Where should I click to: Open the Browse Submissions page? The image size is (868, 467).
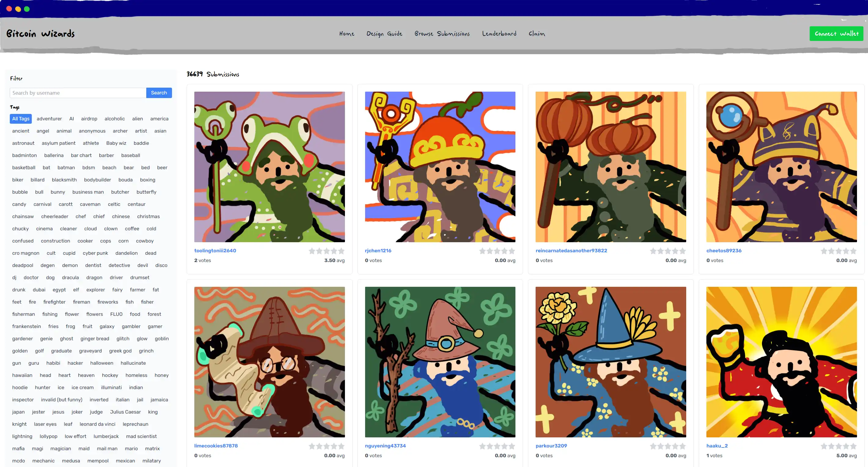(442, 34)
